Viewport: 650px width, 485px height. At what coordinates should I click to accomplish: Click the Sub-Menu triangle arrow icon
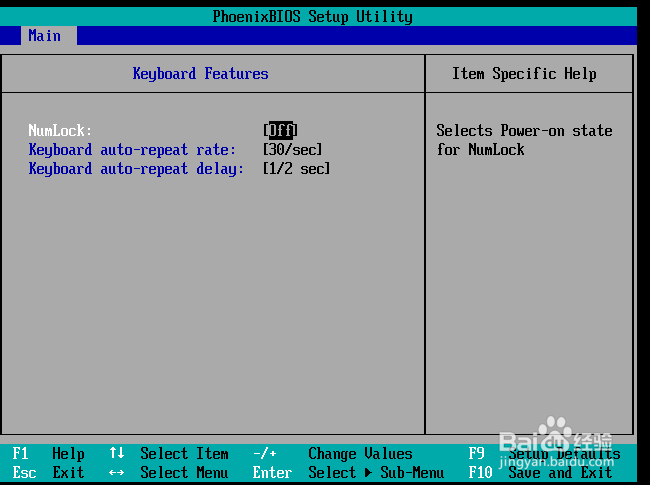click(368, 473)
